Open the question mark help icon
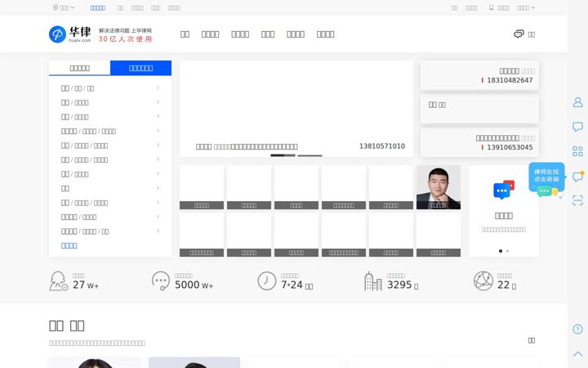Image resolution: width=588 pixels, height=368 pixels. click(x=578, y=330)
